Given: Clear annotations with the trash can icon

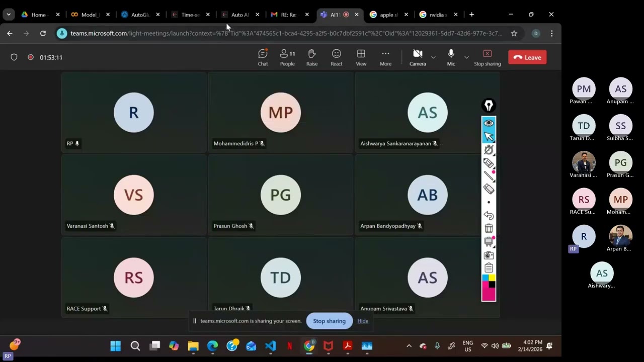Looking at the screenshot, I should coord(489,228).
